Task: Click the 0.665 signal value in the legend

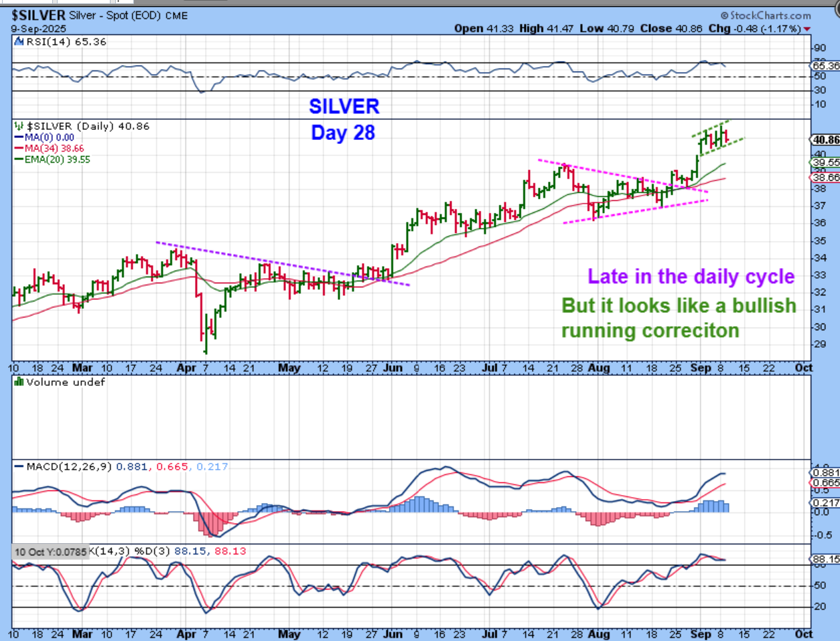Action: point(172,466)
